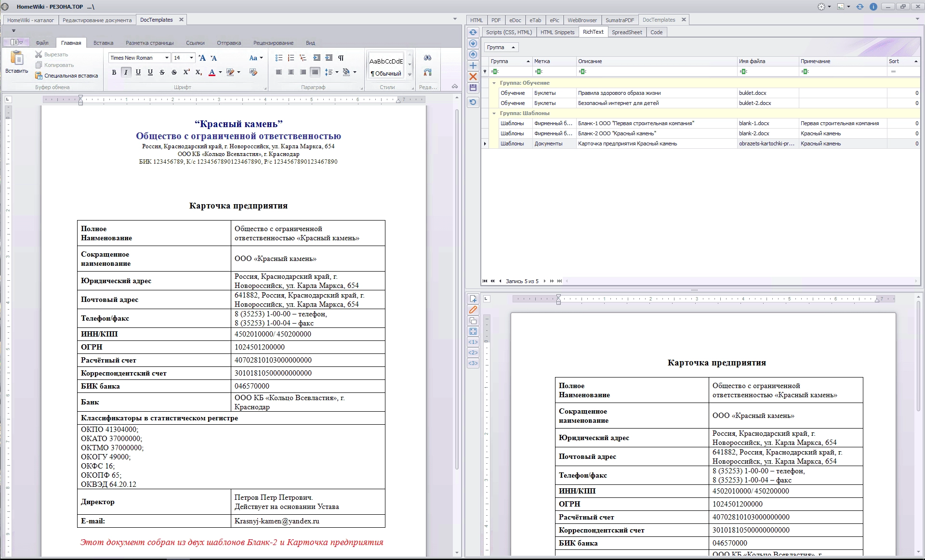Click the Decrease indent icon
This screenshot has width=925, height=560.
tap(317, 58)
